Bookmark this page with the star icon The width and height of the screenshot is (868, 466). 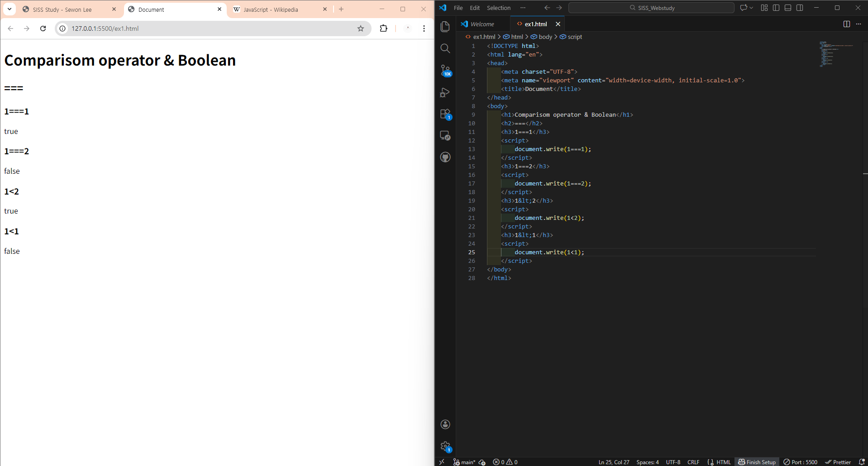coord(361,29)
